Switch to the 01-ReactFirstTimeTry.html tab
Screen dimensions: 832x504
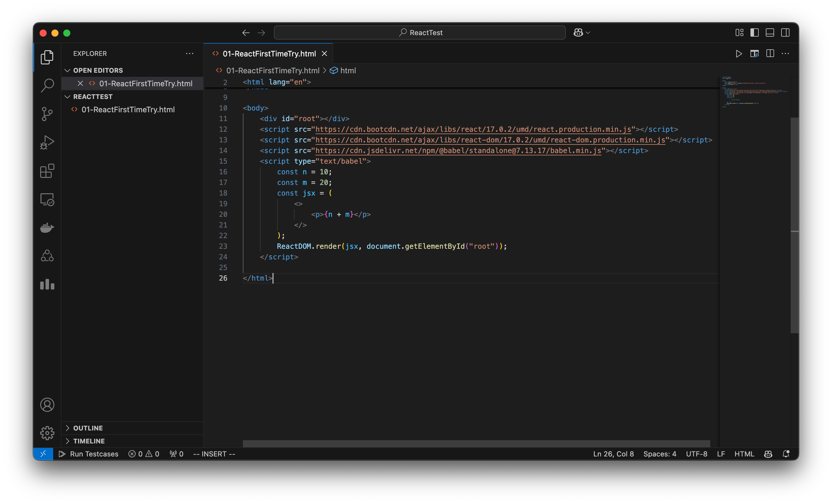269,53
